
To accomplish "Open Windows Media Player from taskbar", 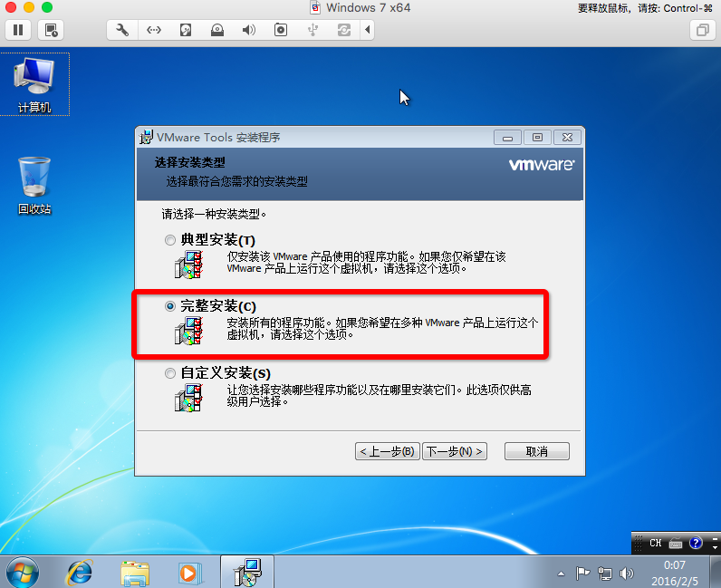I will [189, 574].
